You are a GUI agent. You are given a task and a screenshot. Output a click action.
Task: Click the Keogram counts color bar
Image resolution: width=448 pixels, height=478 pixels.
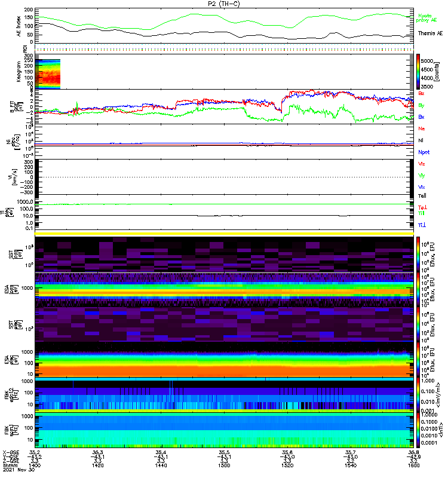[418, 72]
